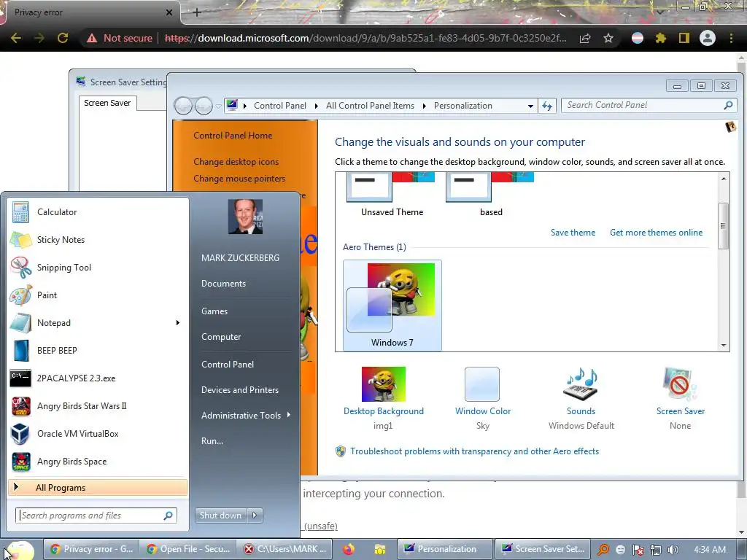Open the Action Center flag icon in tray
The height and width of the screenshot is (560, 747).
pos(638,550)
